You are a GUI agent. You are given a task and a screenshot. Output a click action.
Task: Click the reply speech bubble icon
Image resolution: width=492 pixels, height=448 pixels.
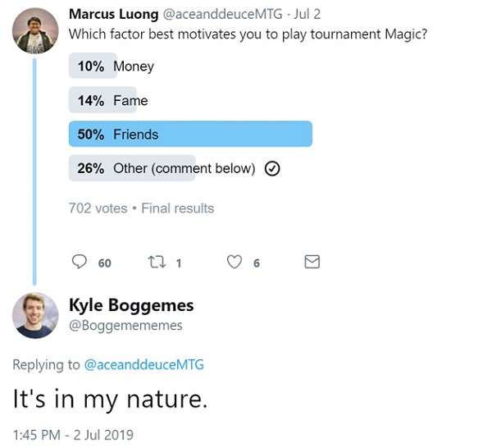pyautogui.click(x=80, y=262)
